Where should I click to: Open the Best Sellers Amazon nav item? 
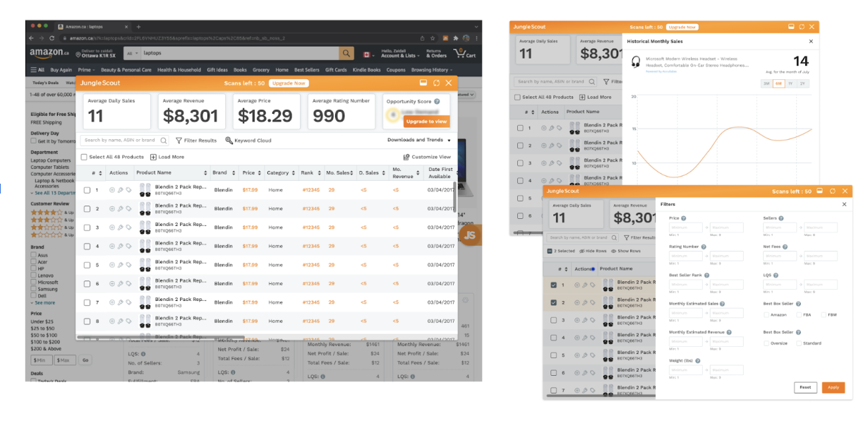point(307,70)
